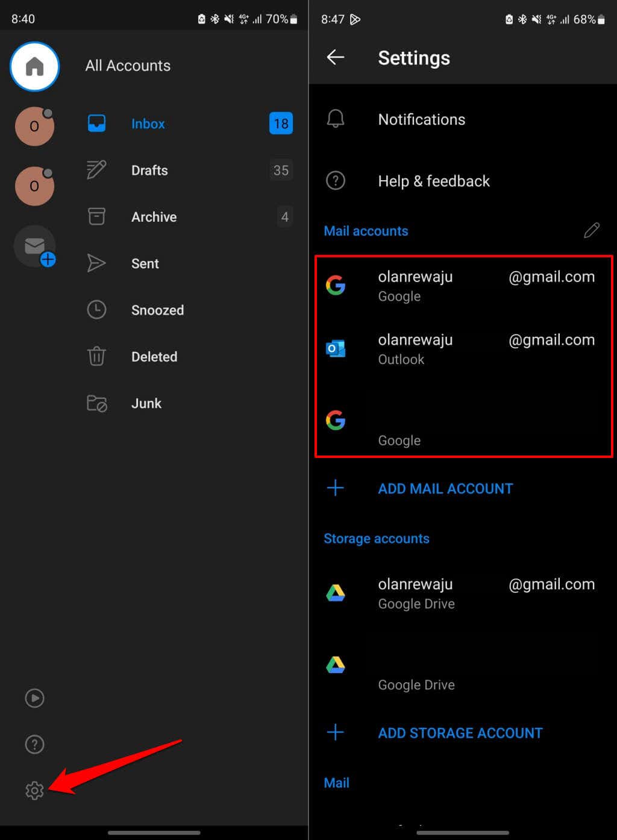The image size is (617, 840).
Task: Tap the Notifications bell icon
Action: coord(336,119)
